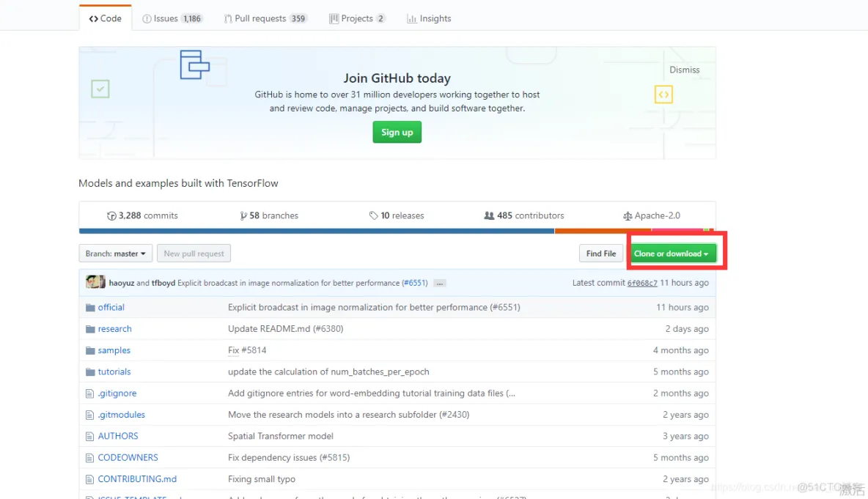Viewport: 868px width, 499px height.
Task: Click the people icon beside contributors
Action: point(489,215)
